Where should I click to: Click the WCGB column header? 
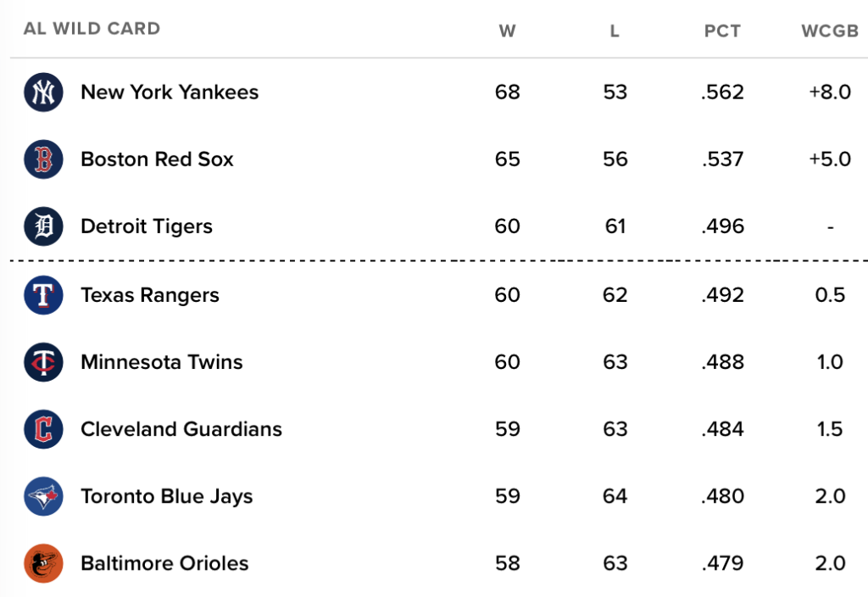click(830, 31)
